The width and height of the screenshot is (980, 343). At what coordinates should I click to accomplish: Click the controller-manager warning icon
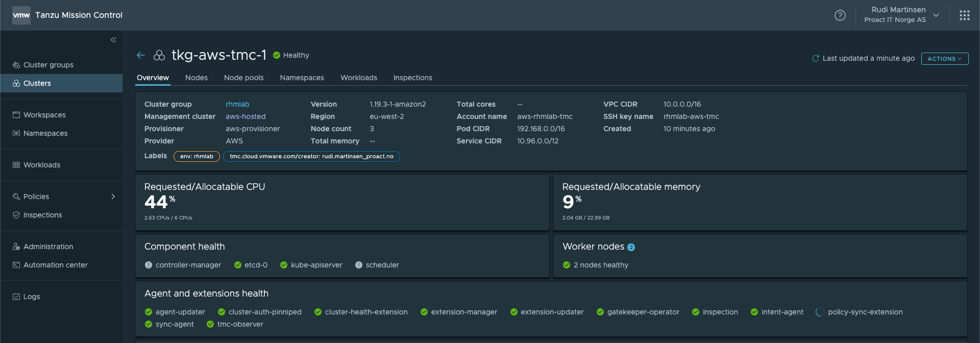(x=149, y=265)
